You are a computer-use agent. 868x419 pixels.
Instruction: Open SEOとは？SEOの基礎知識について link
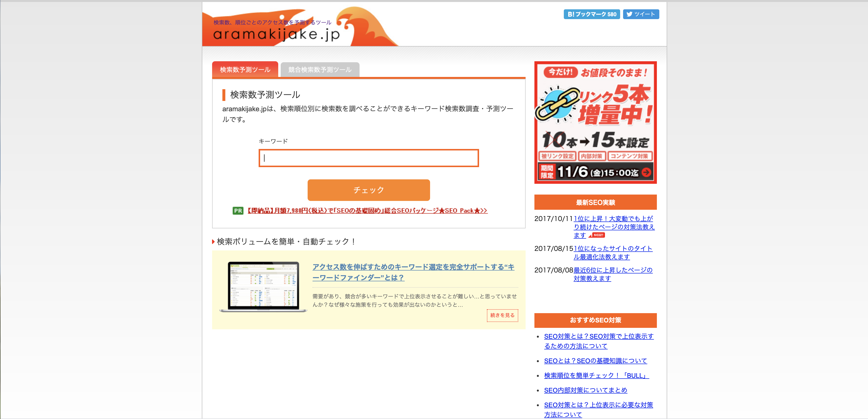coord(595,360)
